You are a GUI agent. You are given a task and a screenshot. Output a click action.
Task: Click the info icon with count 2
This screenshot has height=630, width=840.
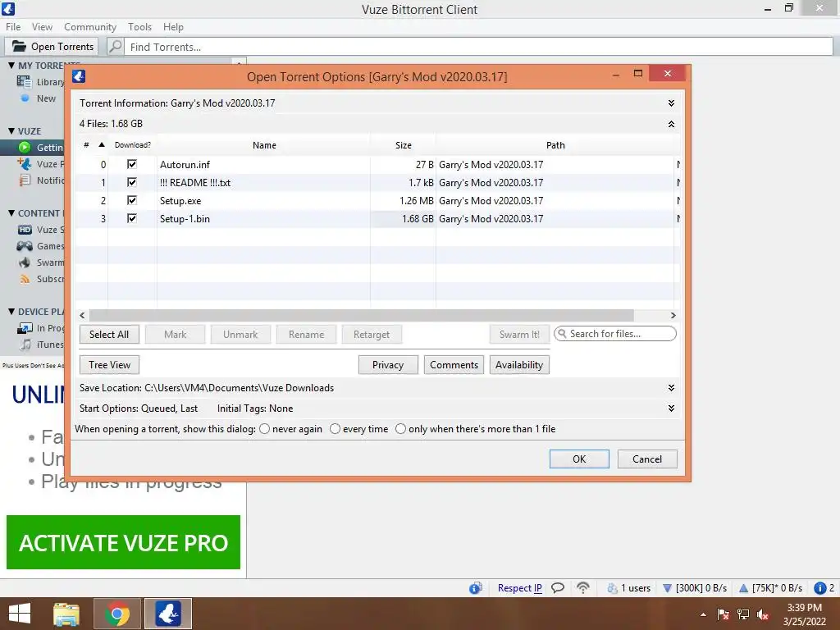point(819,588)
